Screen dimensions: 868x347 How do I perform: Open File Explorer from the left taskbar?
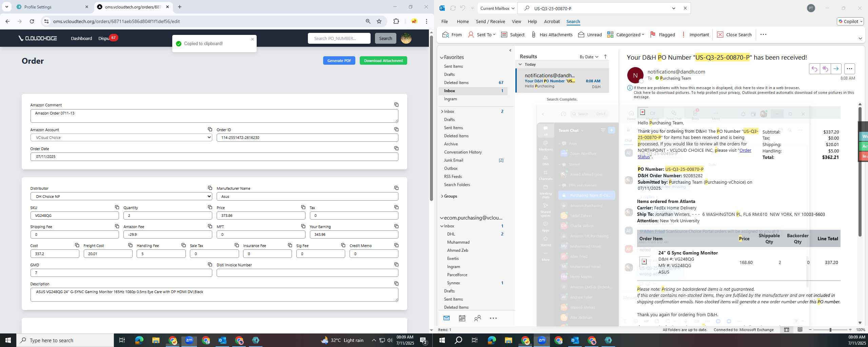(156, 340)
